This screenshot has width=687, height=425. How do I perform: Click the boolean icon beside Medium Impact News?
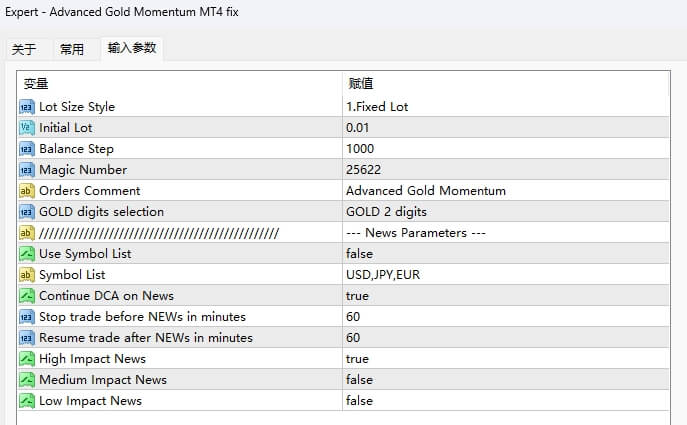[27, 380]
